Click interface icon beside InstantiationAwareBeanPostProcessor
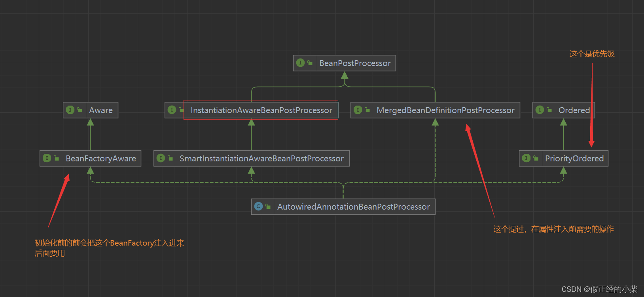This screenshot has height=297, width=644. (x=172, y=110)
